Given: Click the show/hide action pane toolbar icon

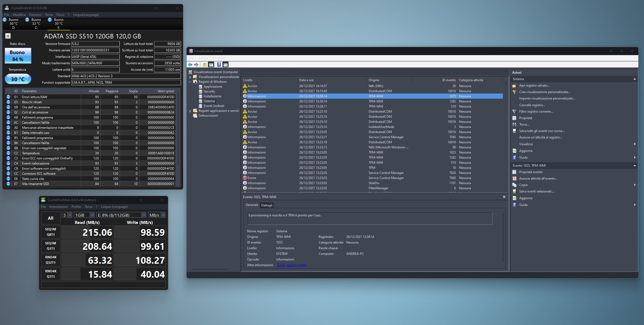Looking at the screenshot, I should click(x=226, y=65).
